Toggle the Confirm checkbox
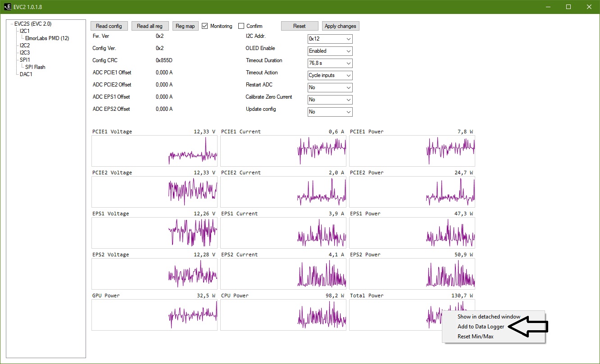 tap(241, 26)
